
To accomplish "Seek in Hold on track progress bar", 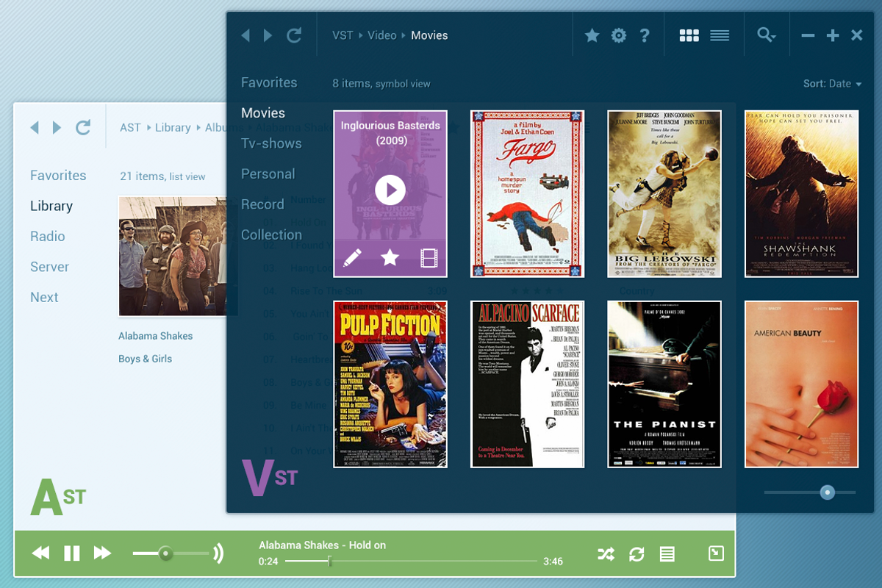I will 411,562.
